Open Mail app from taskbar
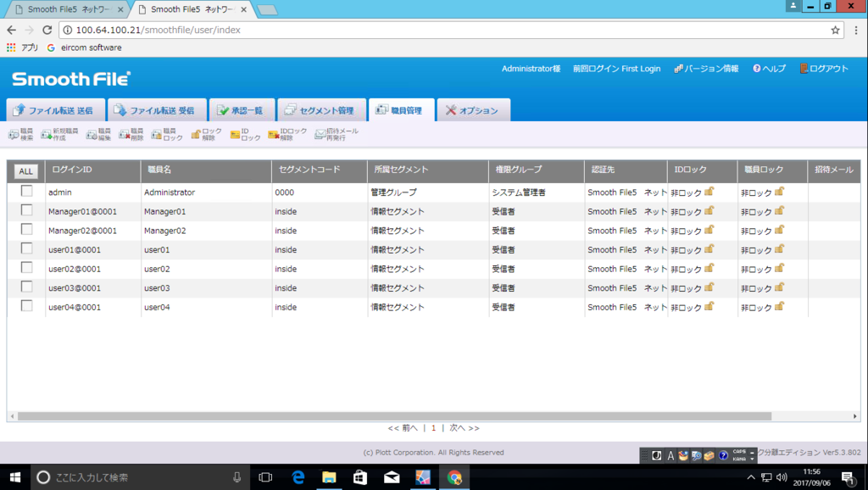This screenshot has height=490, width=868. click(x=392, y=477)
